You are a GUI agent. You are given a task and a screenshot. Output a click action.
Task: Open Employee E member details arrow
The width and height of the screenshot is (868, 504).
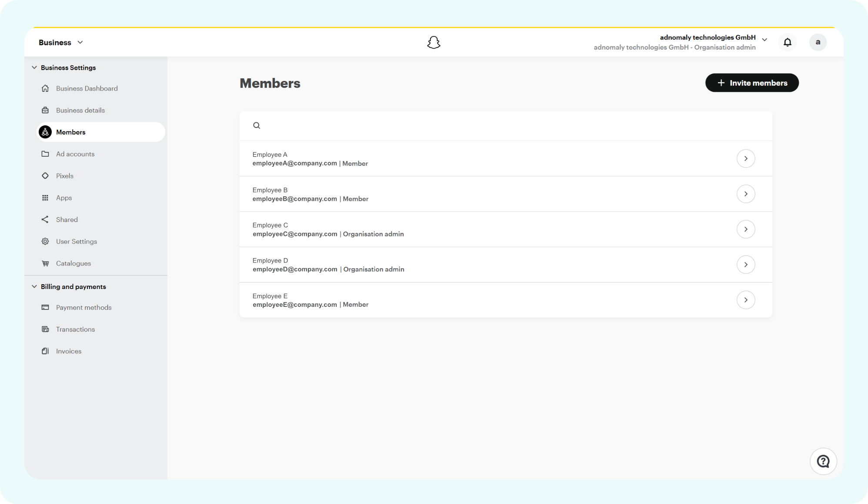pyautogui.click(x=745, y=300)
